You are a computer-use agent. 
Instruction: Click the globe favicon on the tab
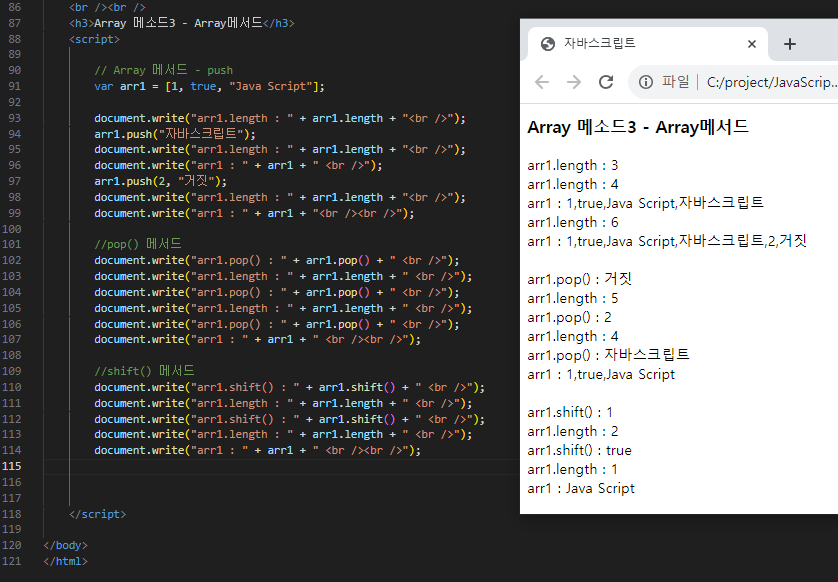[x=548, y=44]
